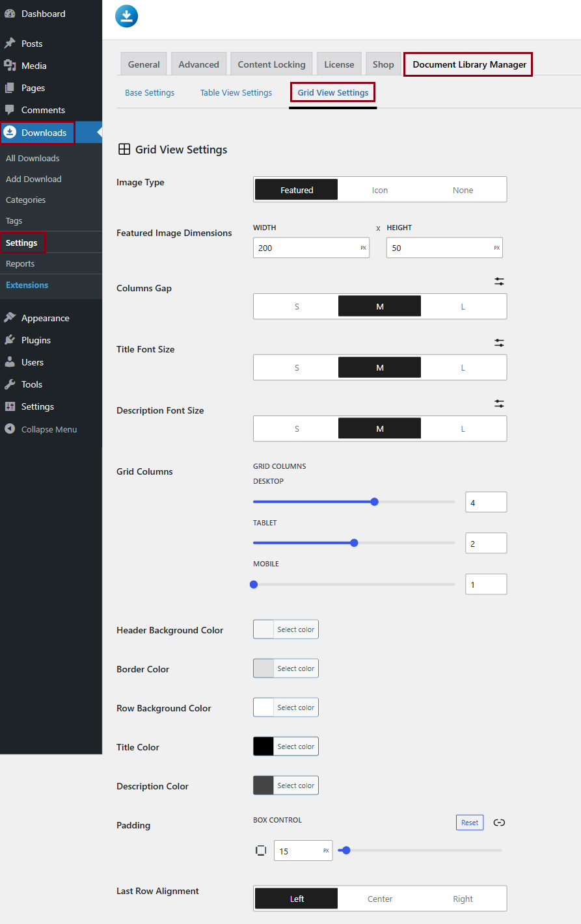Viewport: 581px width, 924px height.
Task: Open Reports under Downloads
Action: coord(20,263)
